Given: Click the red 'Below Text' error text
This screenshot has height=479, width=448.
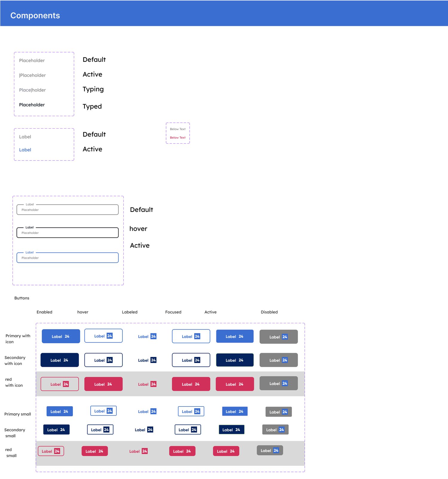Looking at the screenshot, I should coord(178,138).
